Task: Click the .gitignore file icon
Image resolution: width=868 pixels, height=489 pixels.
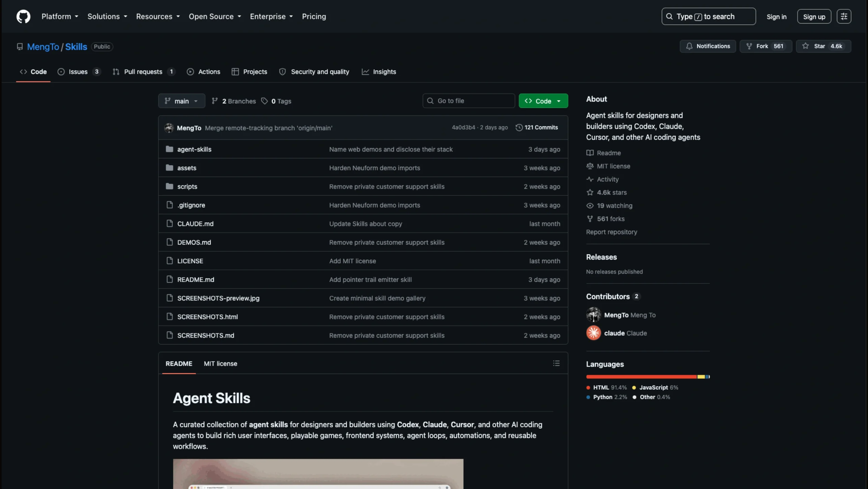Action: click(170, 205)
